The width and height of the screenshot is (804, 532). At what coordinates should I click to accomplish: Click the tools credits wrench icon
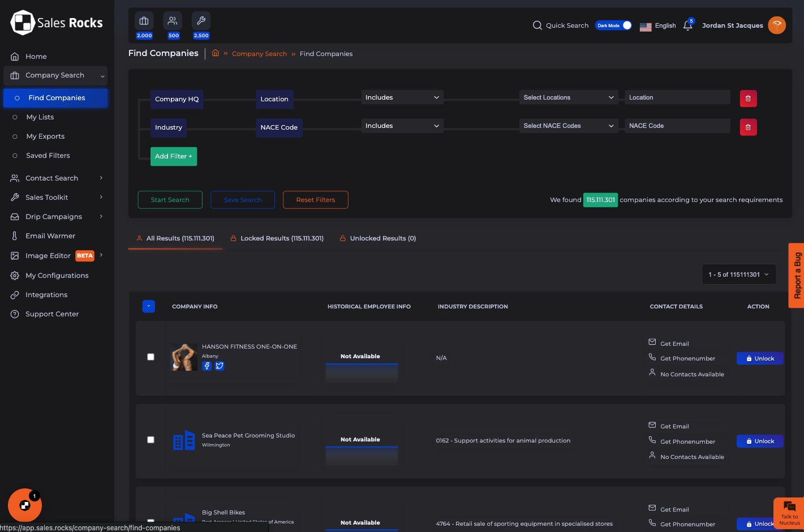[201, 22]
